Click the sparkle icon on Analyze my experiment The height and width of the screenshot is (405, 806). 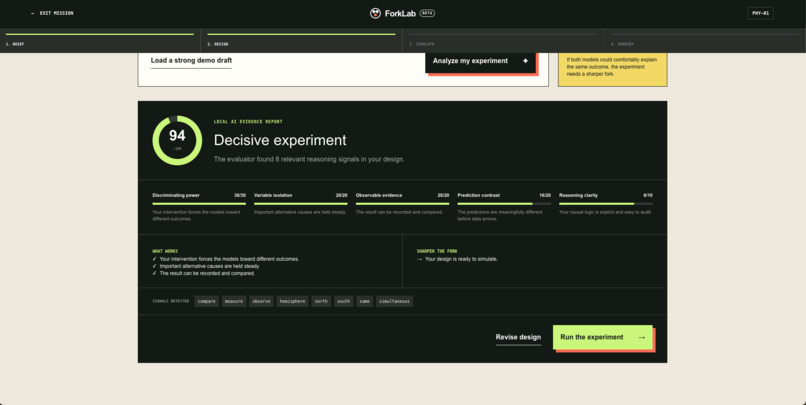click(525, 61)
